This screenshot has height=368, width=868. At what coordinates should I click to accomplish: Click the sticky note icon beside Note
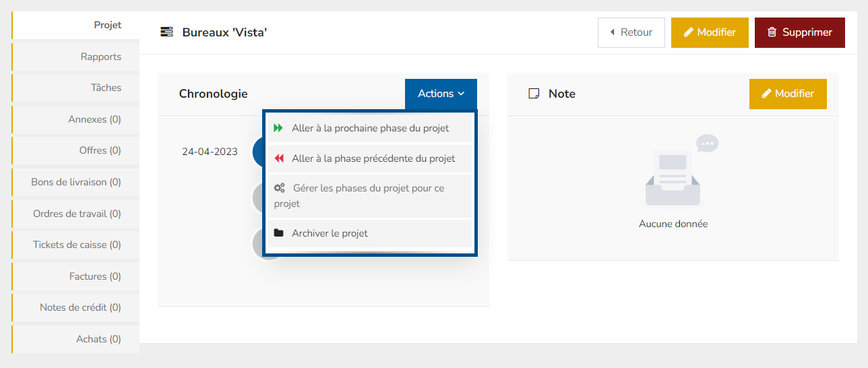534,94
